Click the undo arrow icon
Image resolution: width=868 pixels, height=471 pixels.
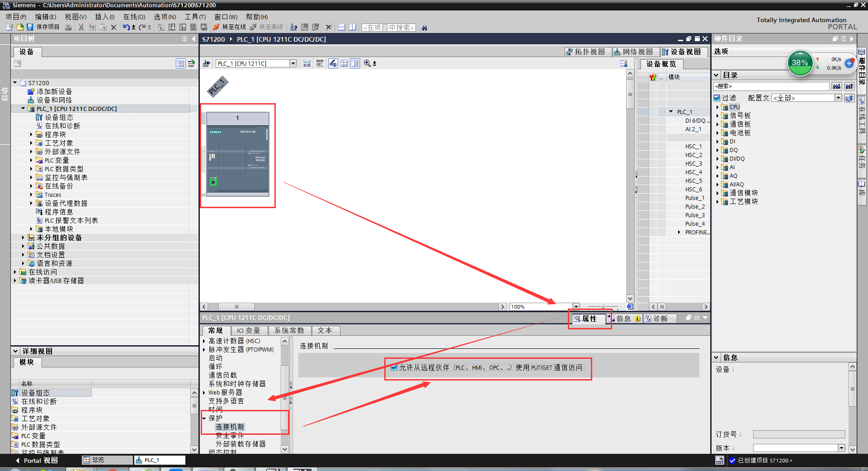[x=127, y=27]
